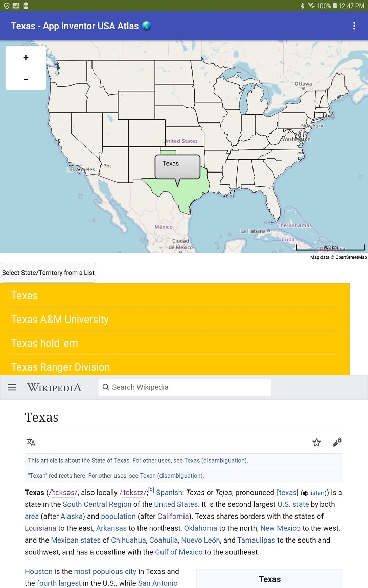This screenshot has height=588, width=368.
Task: Open the Wikipedia hamburger menu
Action: (12, 387)
